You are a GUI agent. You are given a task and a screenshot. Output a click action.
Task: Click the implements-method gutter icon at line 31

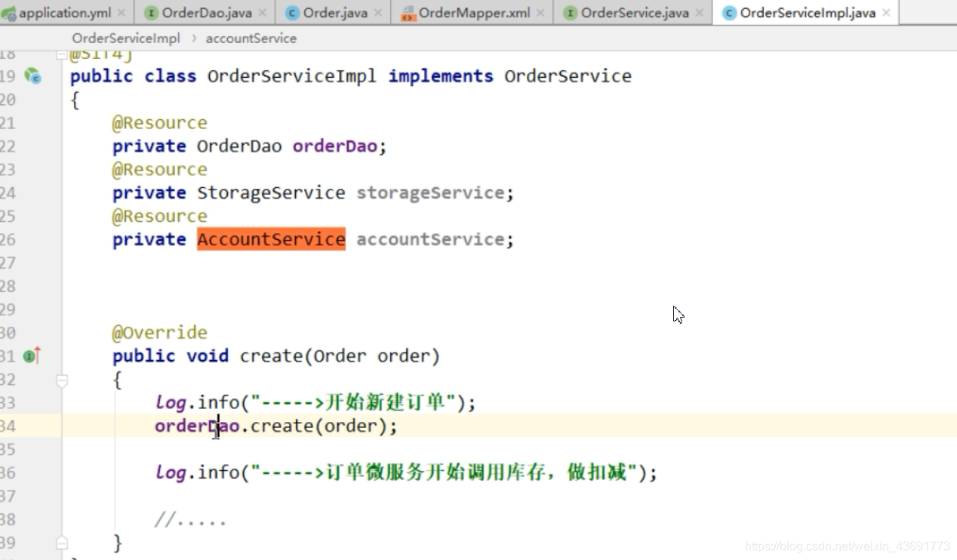click(x=32, y=355)
